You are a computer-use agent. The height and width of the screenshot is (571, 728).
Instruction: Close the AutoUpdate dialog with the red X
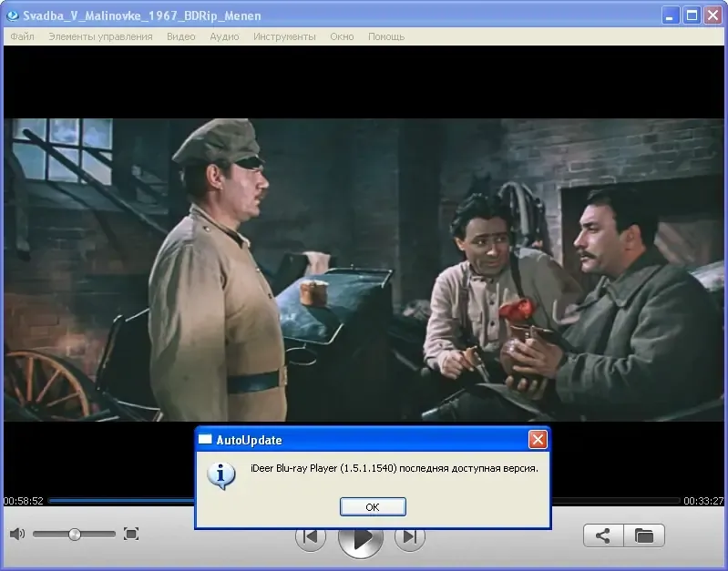pyautogui.click(x=538, y=439)
